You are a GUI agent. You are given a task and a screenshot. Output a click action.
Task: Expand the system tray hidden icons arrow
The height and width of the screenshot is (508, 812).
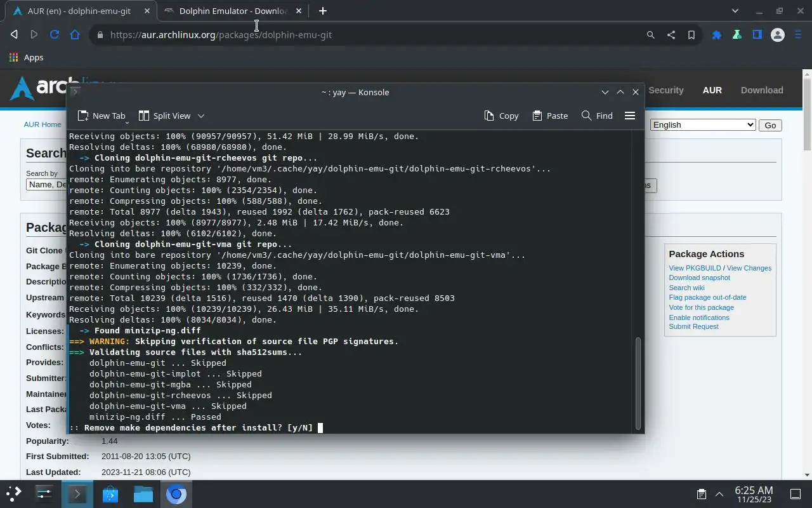[719, 493]
